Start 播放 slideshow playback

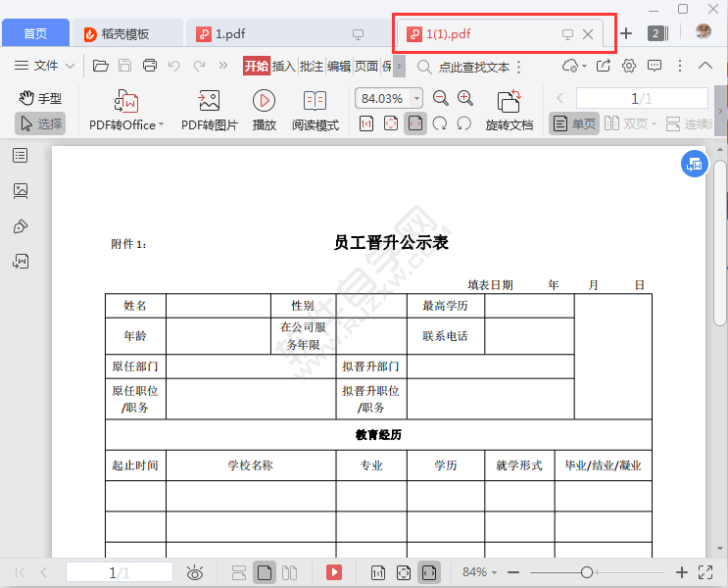click(x=265, y=111)
